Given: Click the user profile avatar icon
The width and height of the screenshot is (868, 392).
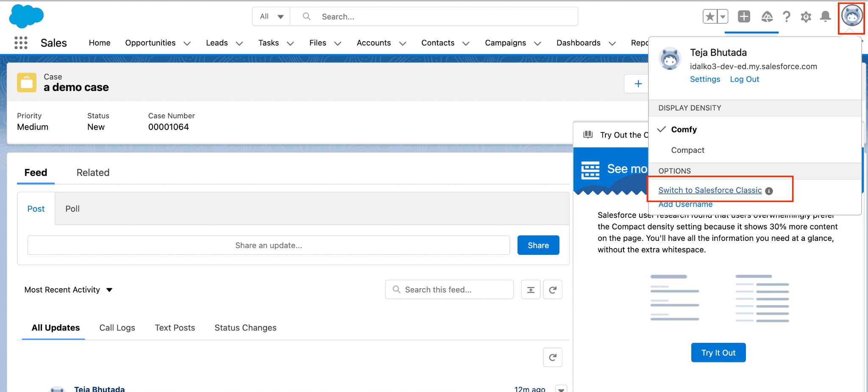Looking at the screenshot, I should pos(852,17).
